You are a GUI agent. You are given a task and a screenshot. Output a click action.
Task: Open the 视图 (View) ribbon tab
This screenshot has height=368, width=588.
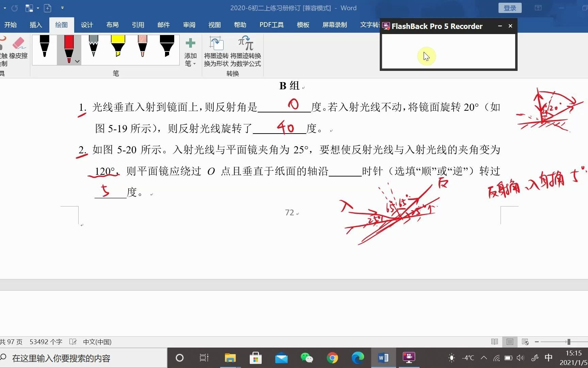click(214, 25)
